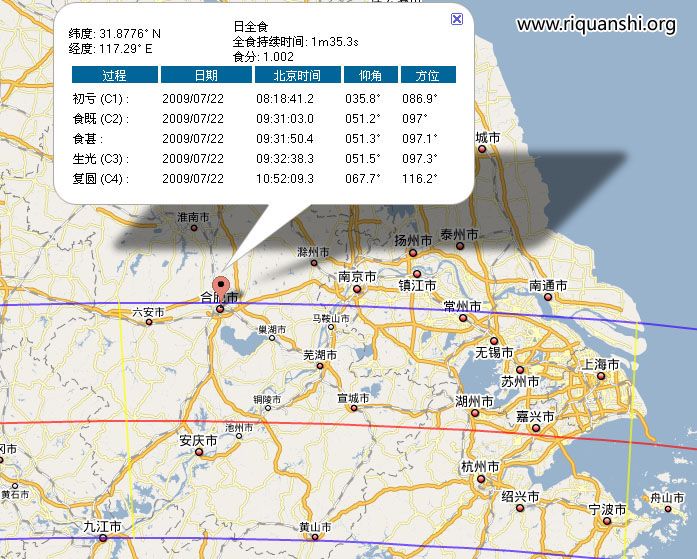
Task: Select the 过程 column header
Action: [115, 75]
